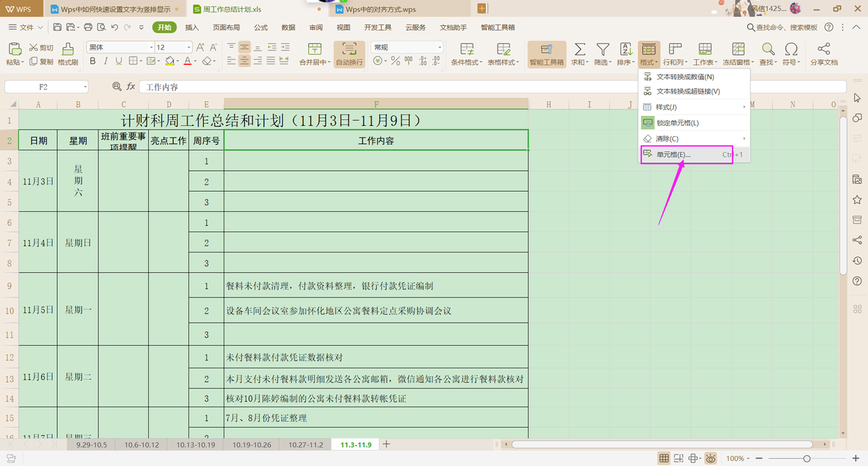The height and width of the screenshot is (466, 868).
Task: Decrease font size with A- icon
Action: [213, 47]
